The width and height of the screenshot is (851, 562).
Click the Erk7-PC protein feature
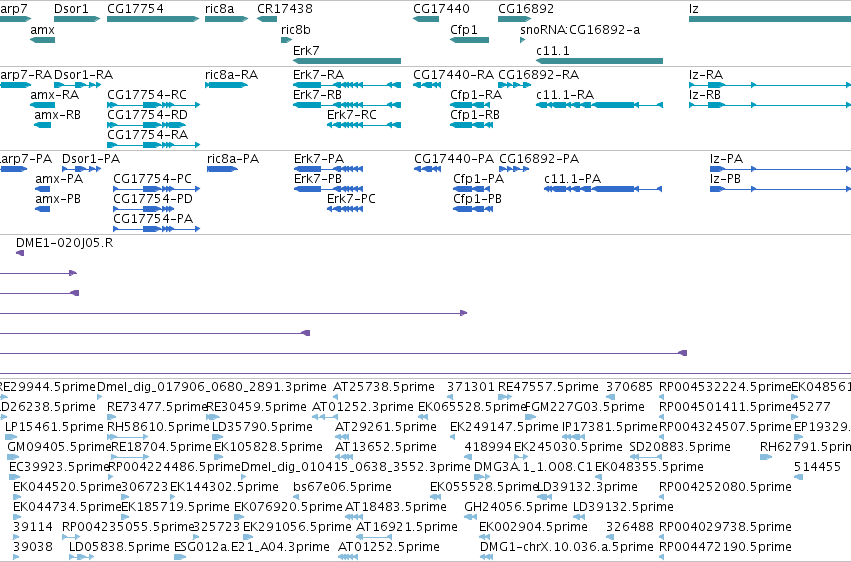pyautogui.click(x=345, y=209)
